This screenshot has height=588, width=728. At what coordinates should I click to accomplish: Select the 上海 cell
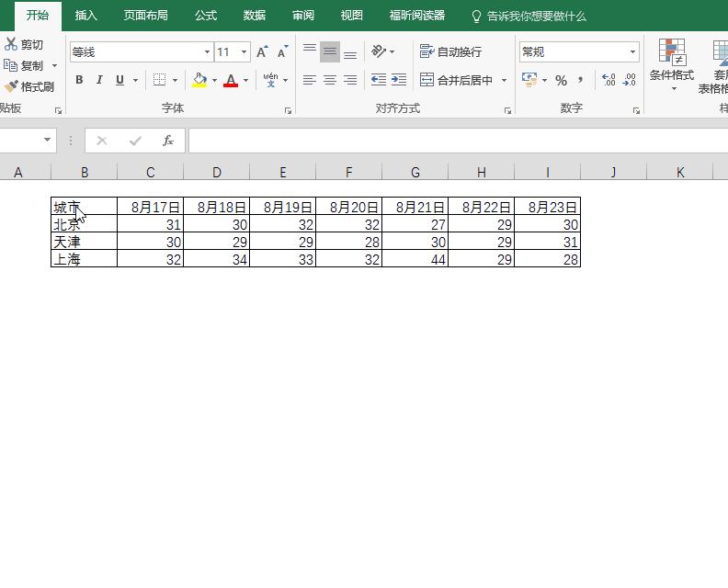tap(84, 258)
